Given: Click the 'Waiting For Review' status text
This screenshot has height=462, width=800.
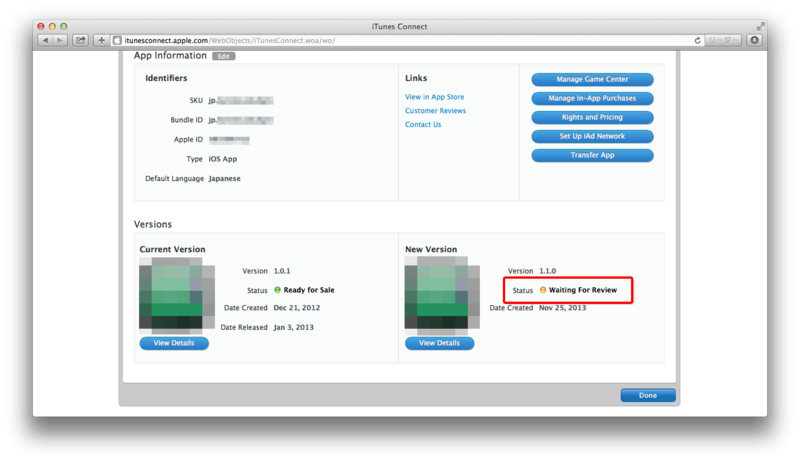Looking at the screenshot, I should tap(583, 290).
